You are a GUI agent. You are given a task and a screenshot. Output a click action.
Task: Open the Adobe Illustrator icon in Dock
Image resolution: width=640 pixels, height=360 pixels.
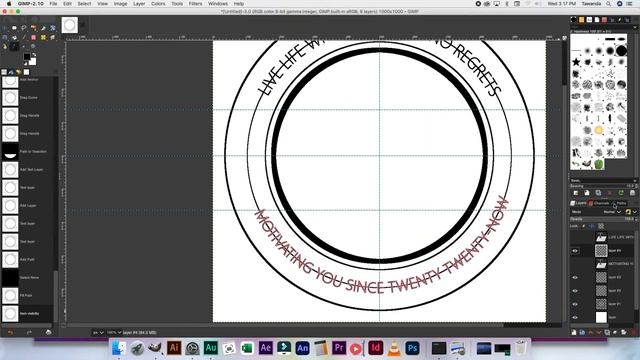[x=174, y=348]
